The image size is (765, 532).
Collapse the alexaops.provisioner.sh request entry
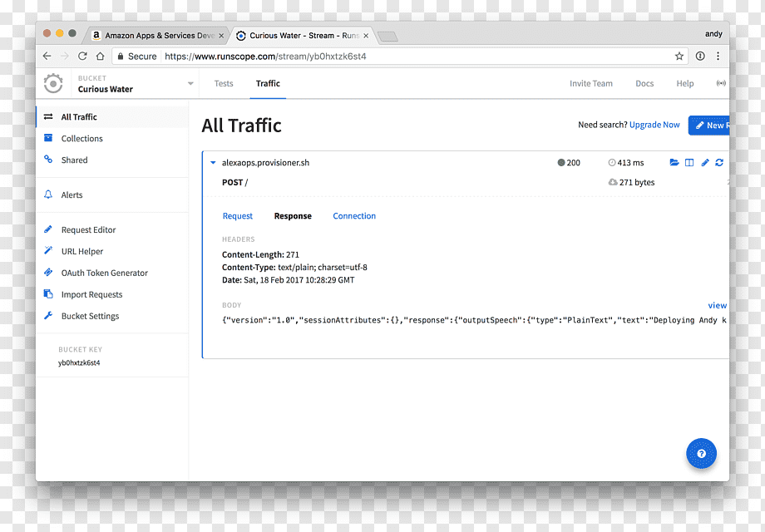tap(213, 162)
